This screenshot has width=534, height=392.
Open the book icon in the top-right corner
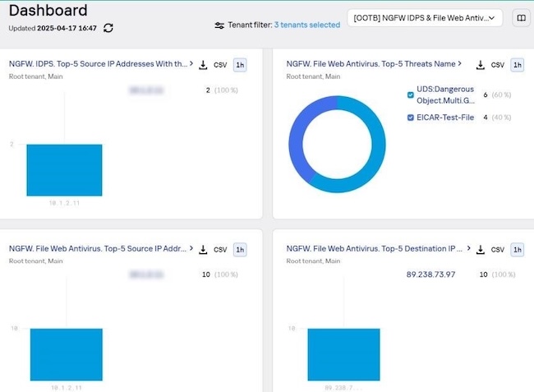[521, 18]
